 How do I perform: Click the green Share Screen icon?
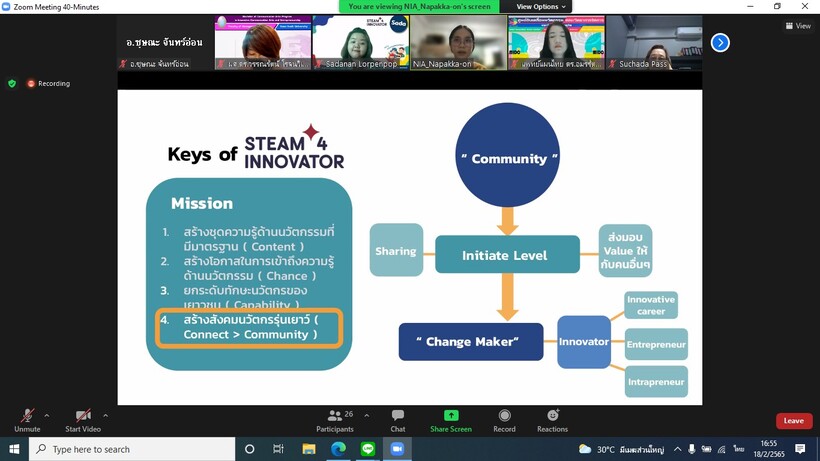point(451,416)
